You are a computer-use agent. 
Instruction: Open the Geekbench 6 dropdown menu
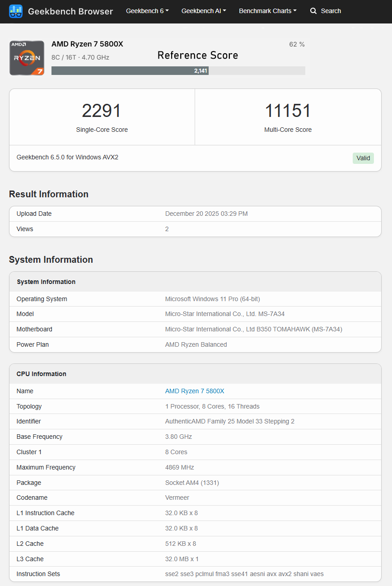click(147, 11)
